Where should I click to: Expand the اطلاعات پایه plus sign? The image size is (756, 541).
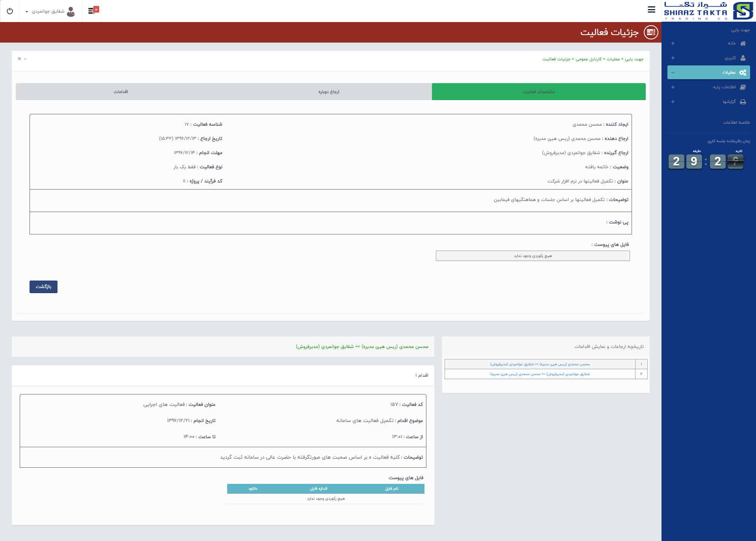tap(673, 87)
